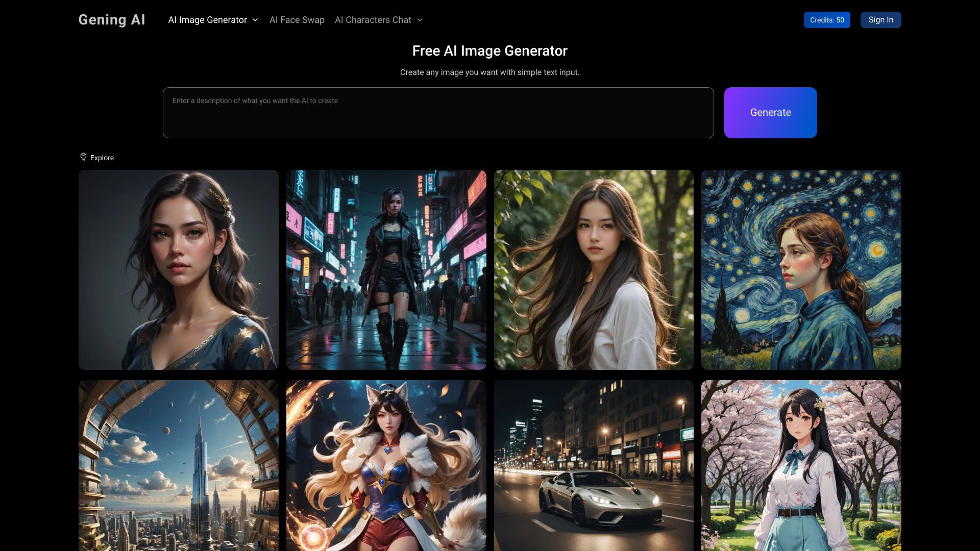Open the Starry Night style painting
This screenshot has width=980, height=551.
pos(801,270)
